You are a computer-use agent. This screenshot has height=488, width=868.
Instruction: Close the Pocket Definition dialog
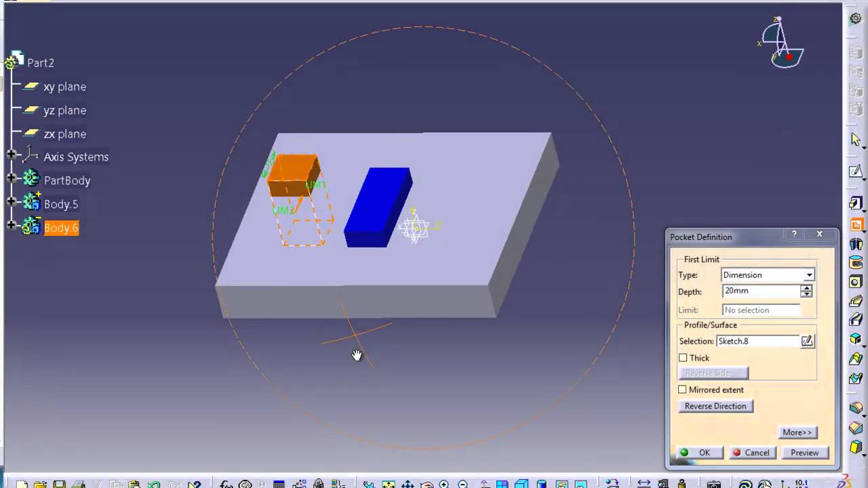819,235
